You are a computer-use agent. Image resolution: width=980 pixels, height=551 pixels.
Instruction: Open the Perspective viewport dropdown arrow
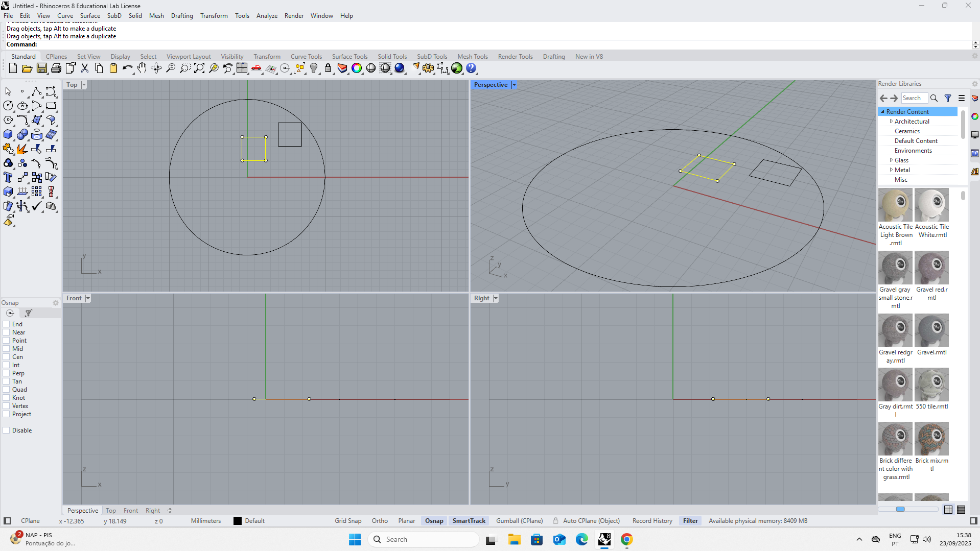514,85
